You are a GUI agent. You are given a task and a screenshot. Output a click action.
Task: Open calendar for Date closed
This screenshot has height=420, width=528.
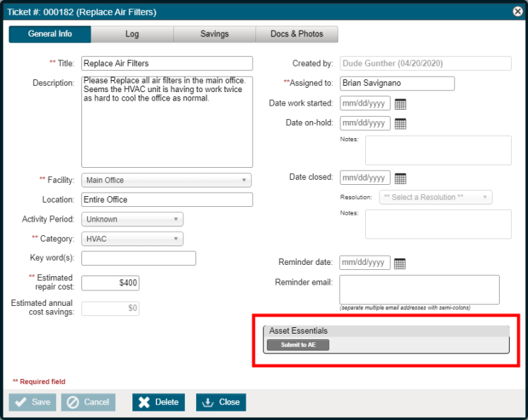[400, 178]
